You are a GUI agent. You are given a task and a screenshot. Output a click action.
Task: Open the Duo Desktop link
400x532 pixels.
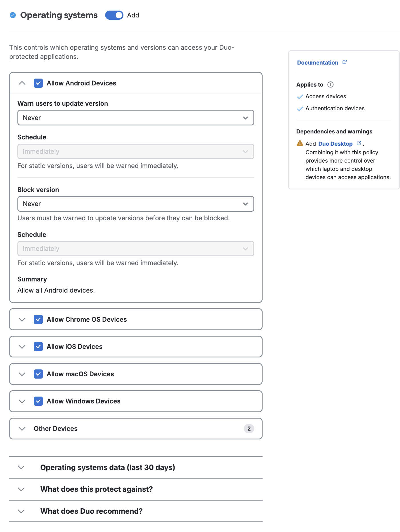click(x=335, y=144)
